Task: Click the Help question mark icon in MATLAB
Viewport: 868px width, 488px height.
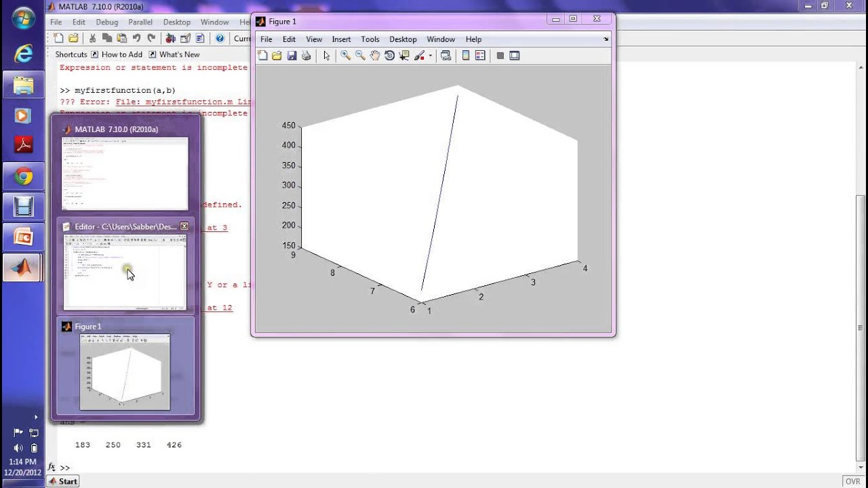Action: [x=220, y=38]
